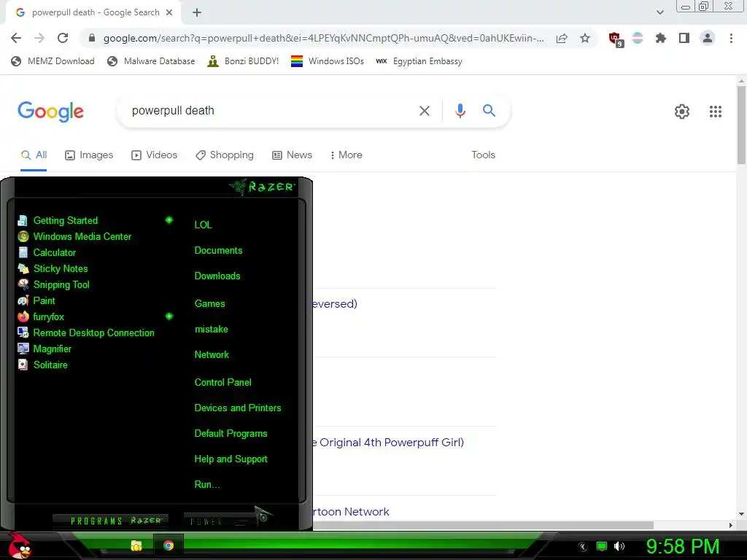Open Chrome three-dot menu
Viewport: 747px width, 560px height.
click(731, 38)
